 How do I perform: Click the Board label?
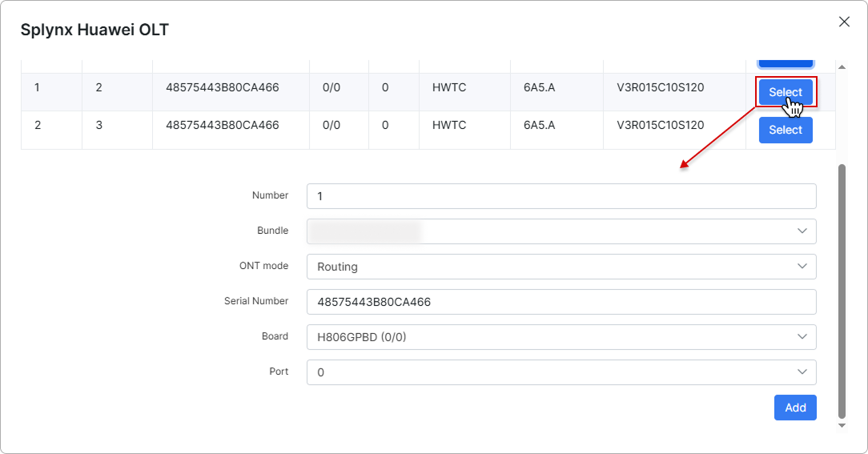click(275, 336)
